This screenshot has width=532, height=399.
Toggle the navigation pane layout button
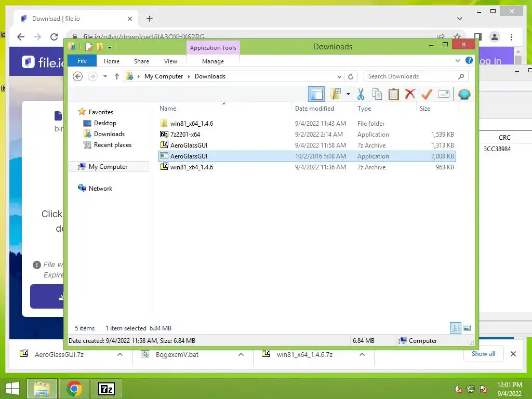[316, 95]
